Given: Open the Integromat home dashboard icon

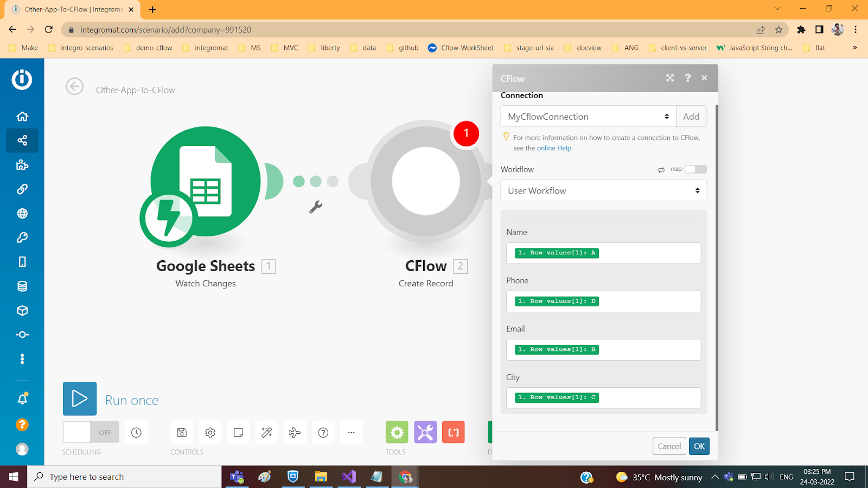Looking at the screenshot, I should [22, 116].
